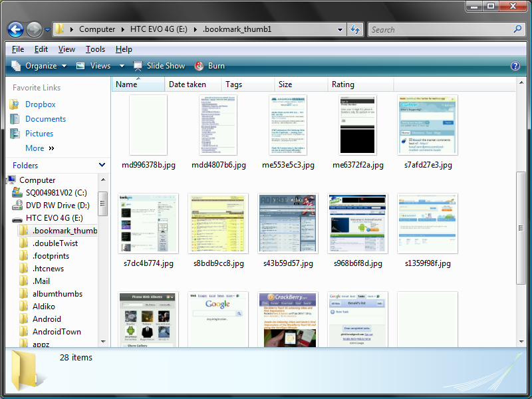Open the DVD RW Drive (D:)
The height and width of the screenshot is (399, 532).
point(57,205)
